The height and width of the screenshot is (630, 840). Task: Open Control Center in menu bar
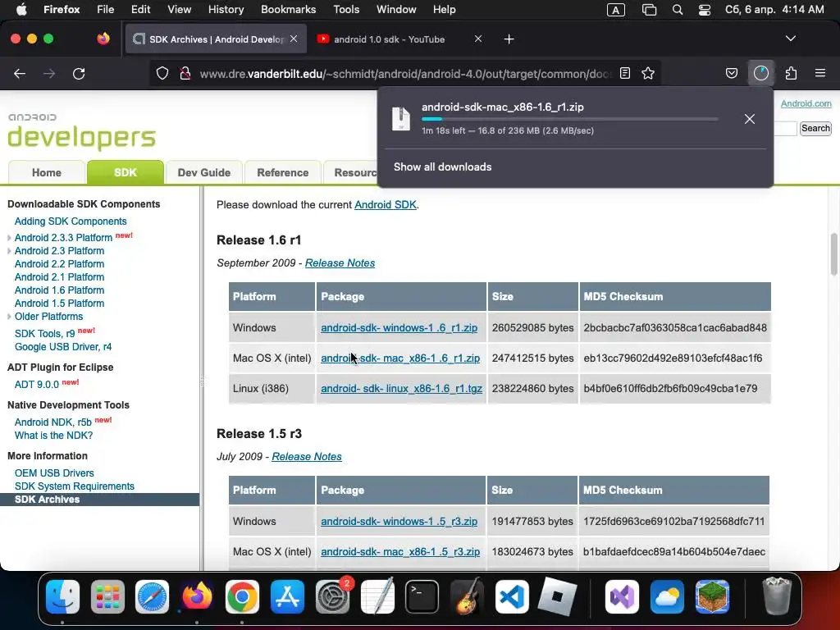pos(705,10)
